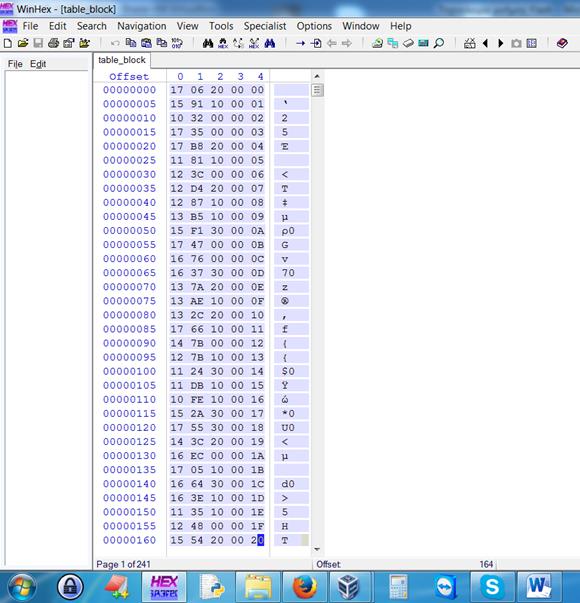Click the Replace Text toolbar icon

(238, 43)
